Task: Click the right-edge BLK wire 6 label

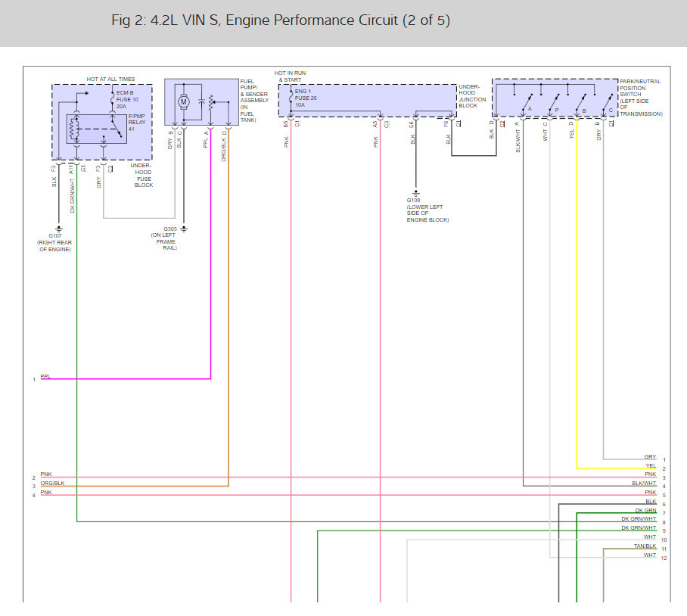Action: (x=651, y=501)
